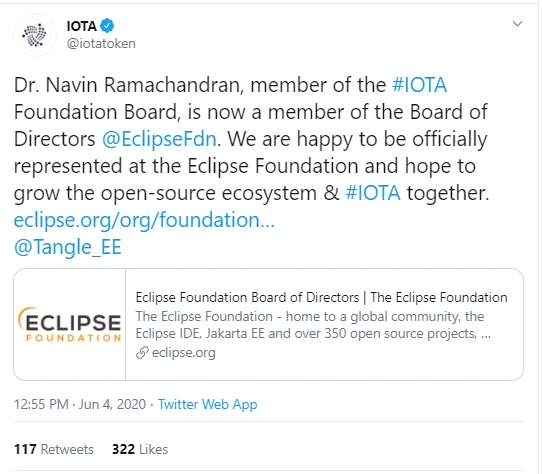View the 117 Retweets list
Image resolution: width=542 pixels, height=474 pixels.
54,449
